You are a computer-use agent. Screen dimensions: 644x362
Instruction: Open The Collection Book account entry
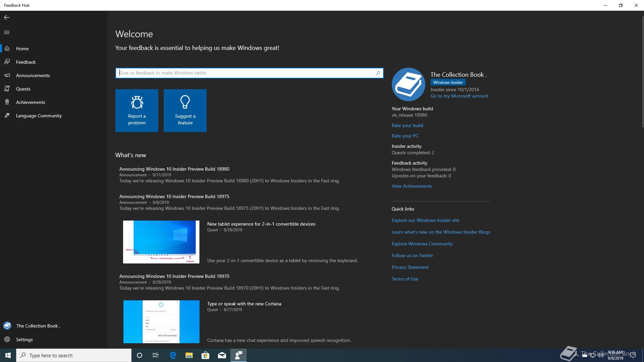[x=54, y=326]
